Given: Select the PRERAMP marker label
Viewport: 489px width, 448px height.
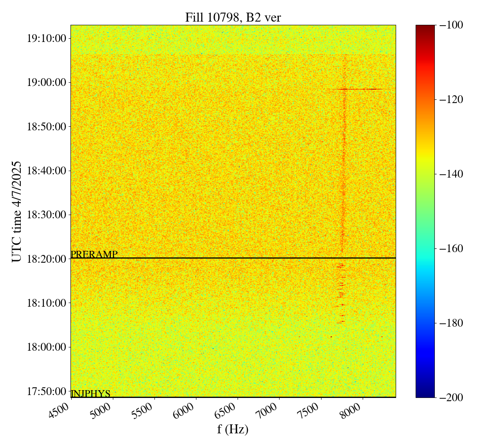Looking at the screenshot, I should [x=94, y=255].
